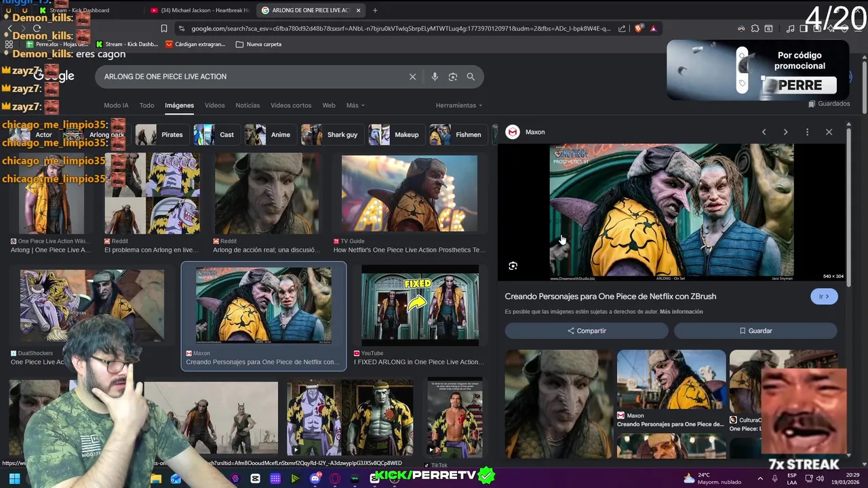This screenshot has height=488, width=868.
Task: Show hidden system tray icons
Action: pos(759,479)
